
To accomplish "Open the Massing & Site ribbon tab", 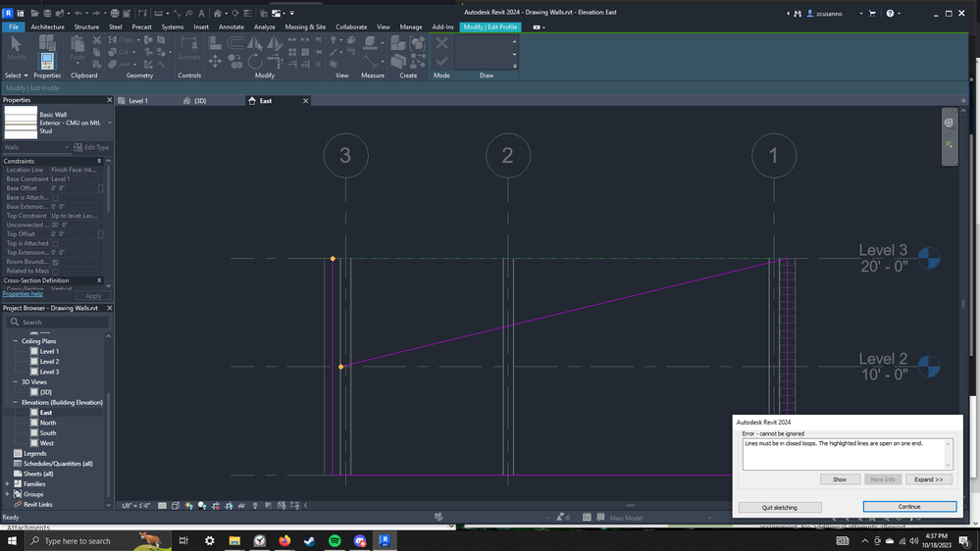I will 305,26.
